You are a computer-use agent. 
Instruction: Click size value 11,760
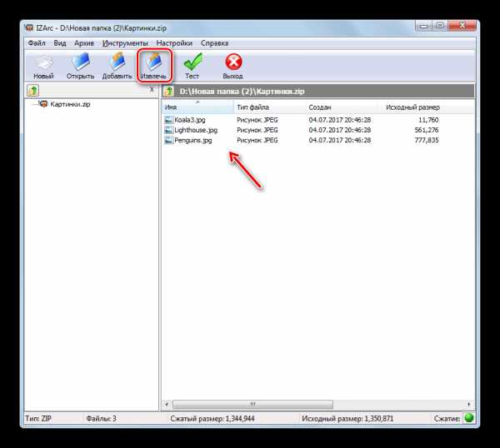coord(428,120)
